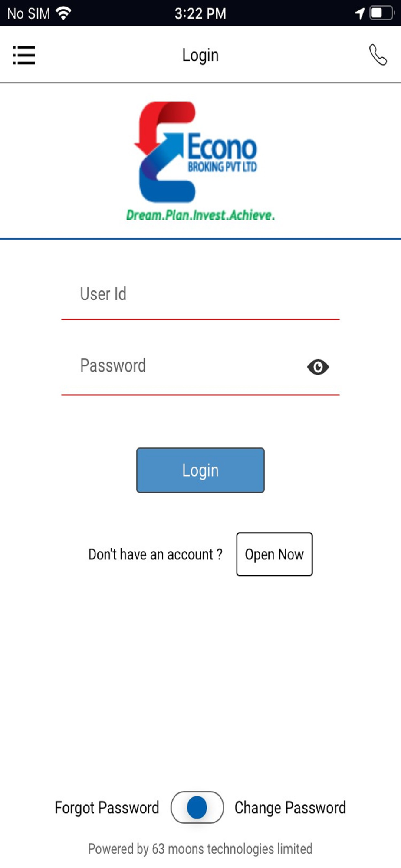Tap the battery indicator icon
The width and height of the screenshot is (401, 868).
click(x=382, y=13)
